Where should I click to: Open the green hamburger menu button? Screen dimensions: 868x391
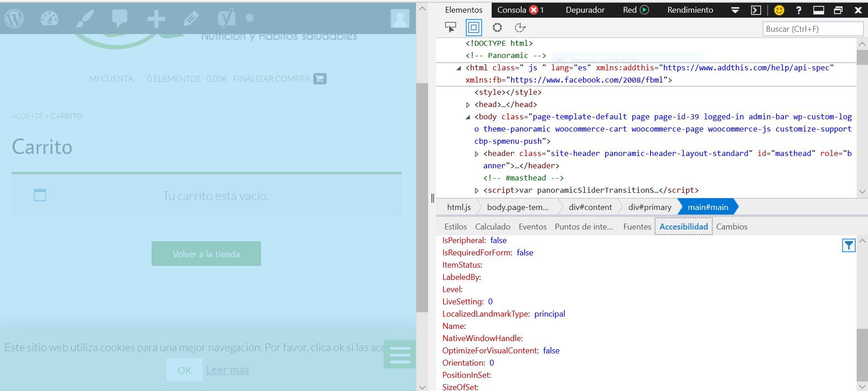tap(399, 354)
